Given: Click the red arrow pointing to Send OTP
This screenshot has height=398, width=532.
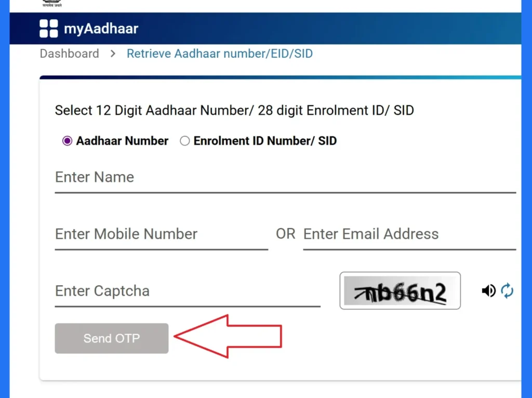Looking at the screenshot, I should (229, 336).
